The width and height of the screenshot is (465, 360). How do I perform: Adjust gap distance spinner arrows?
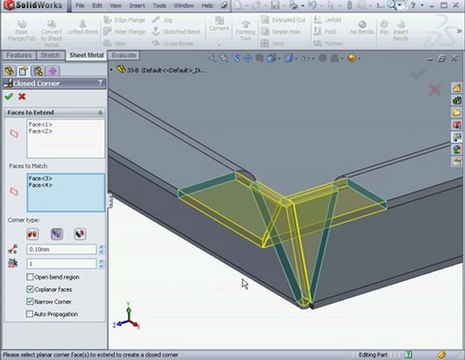pos(101,249)
